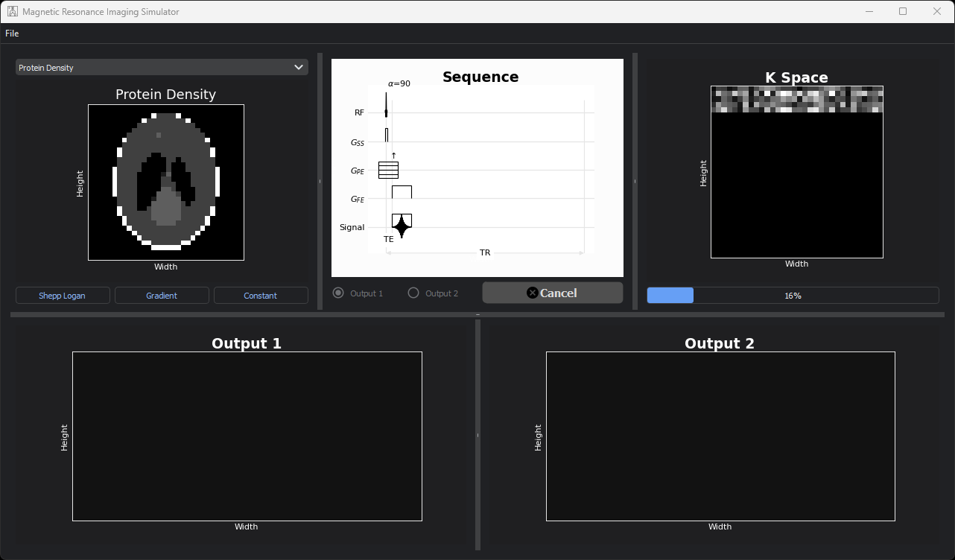Screen dimensions: 955x560
Task: Click the splitter handle between the phantom and sequence panels
Action: [320, 181]
